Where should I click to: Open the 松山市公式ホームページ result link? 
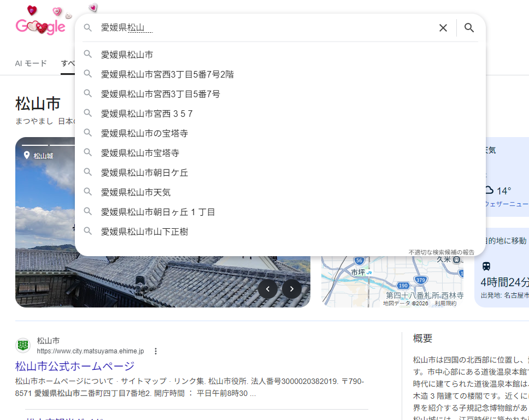point(75,366)
